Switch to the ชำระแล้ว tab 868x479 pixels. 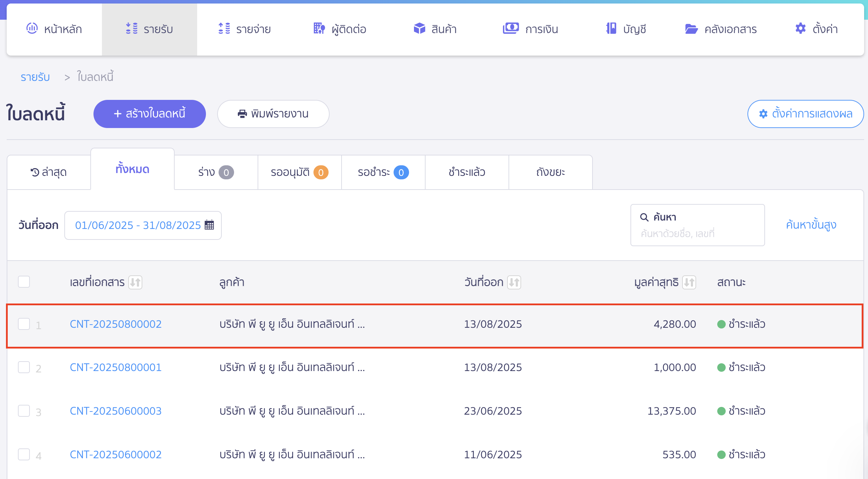click(x=467, y=172)
